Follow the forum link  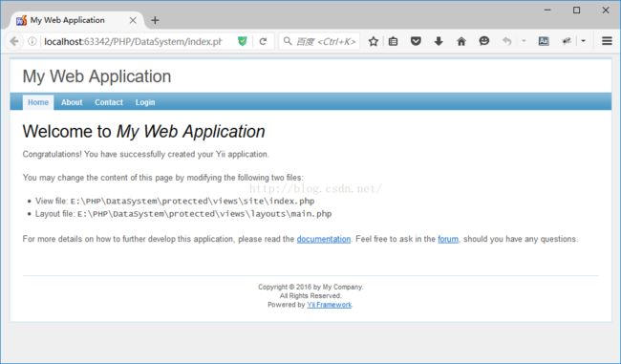click(x=448, y=239)
